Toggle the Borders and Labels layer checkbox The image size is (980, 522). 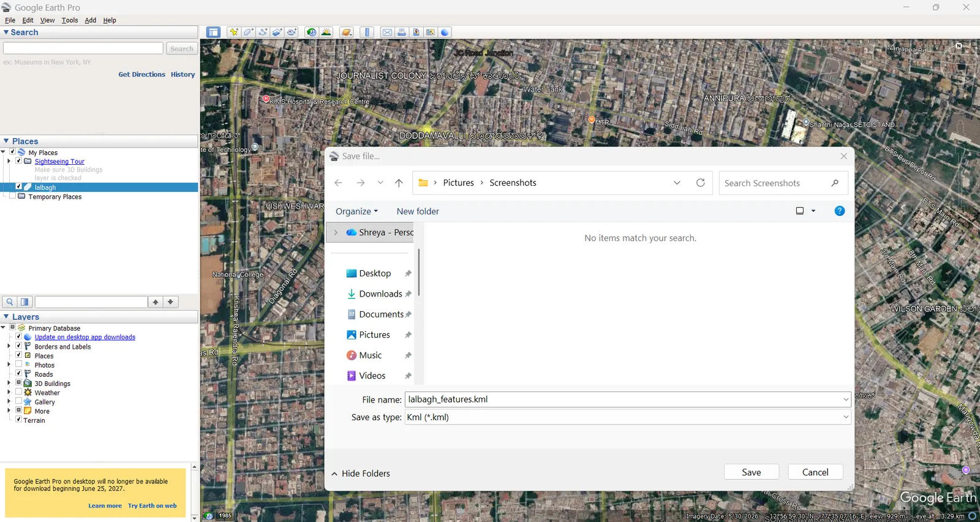(18, 346)
